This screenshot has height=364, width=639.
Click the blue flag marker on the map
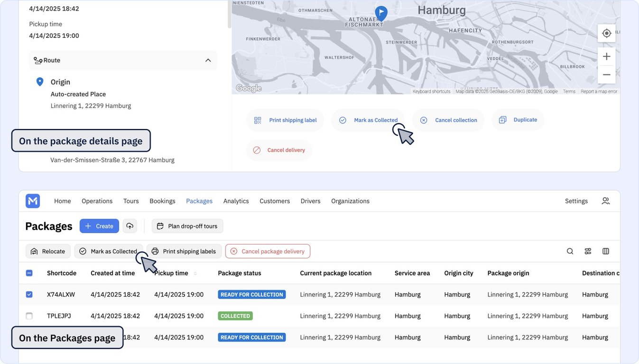[381, 13]
